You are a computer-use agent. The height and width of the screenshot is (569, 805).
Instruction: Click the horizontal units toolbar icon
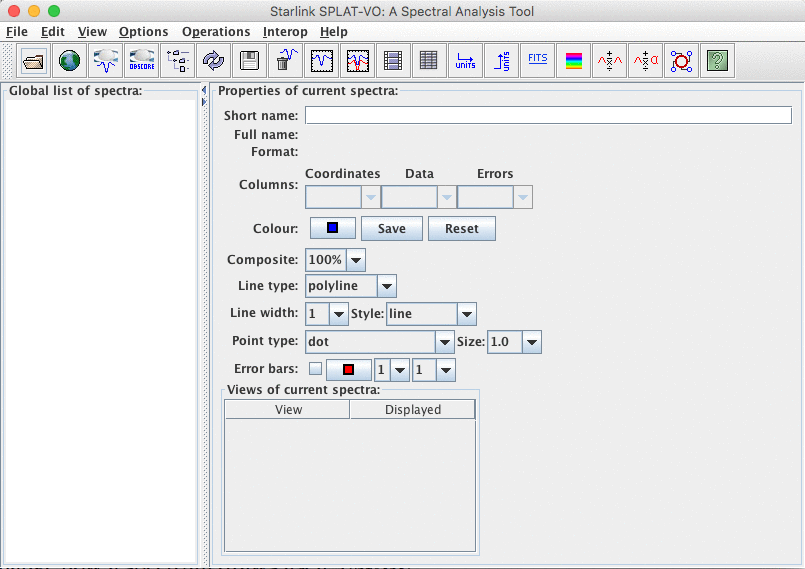(465, 61)
